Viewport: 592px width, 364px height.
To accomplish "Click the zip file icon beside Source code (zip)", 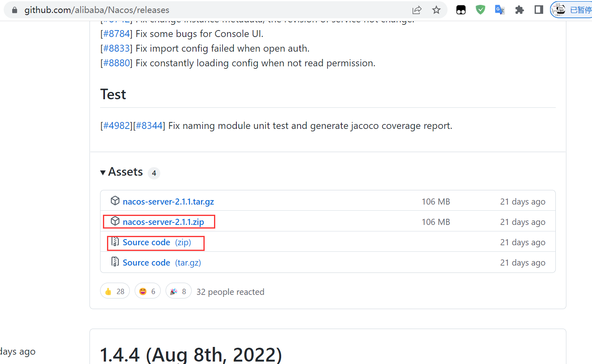I will (x=115, y=241).
